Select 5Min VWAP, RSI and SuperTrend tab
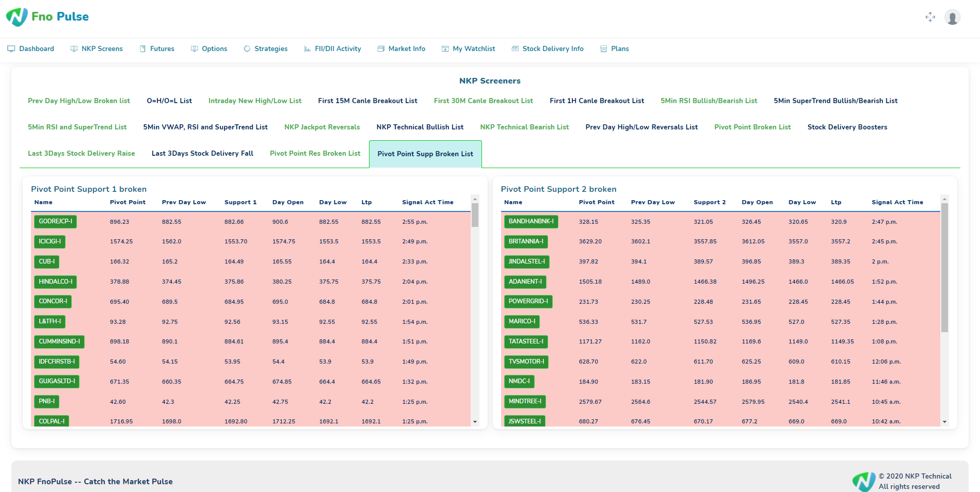 (x=205, y=127)
